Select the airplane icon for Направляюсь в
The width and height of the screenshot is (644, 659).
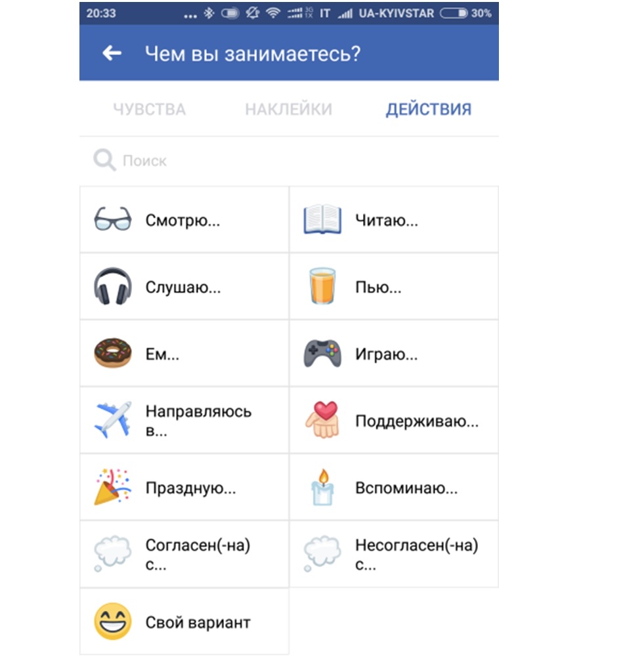[x=113, y=420]
